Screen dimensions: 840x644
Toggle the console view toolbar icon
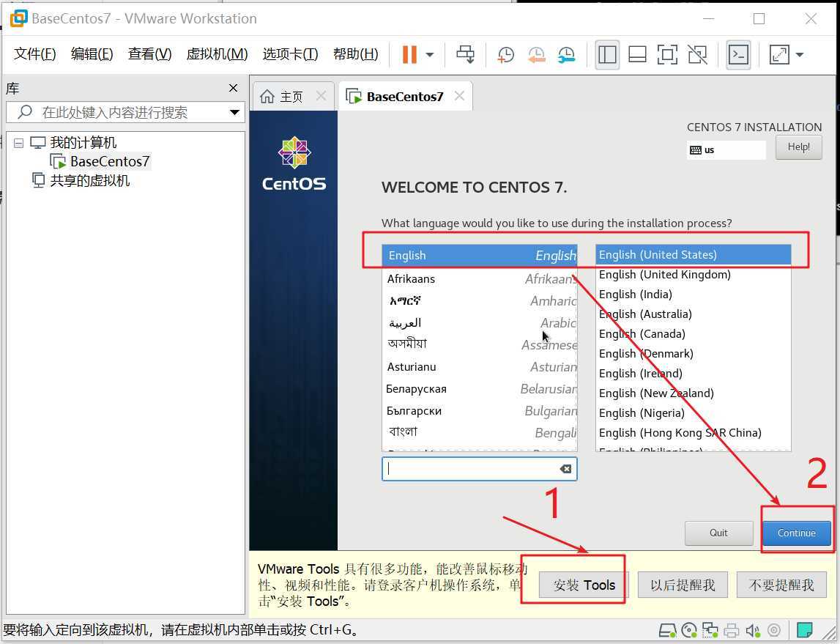(738, 55)
